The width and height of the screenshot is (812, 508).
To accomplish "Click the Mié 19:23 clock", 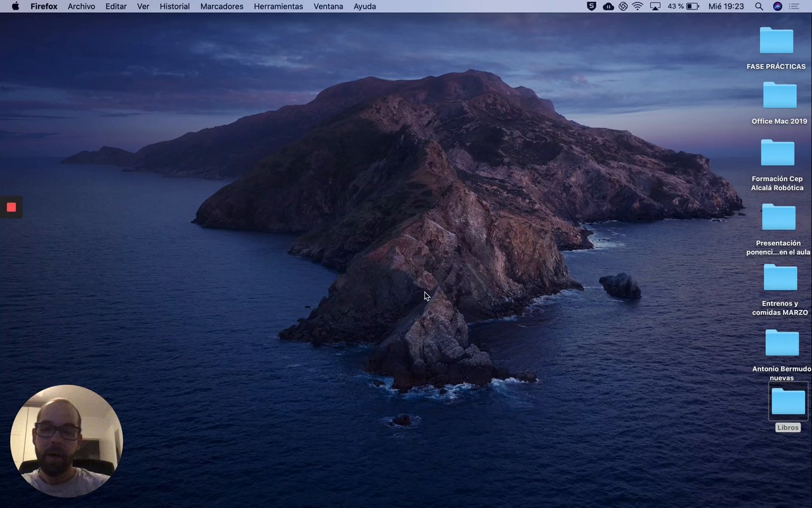I will coord(726,6).
